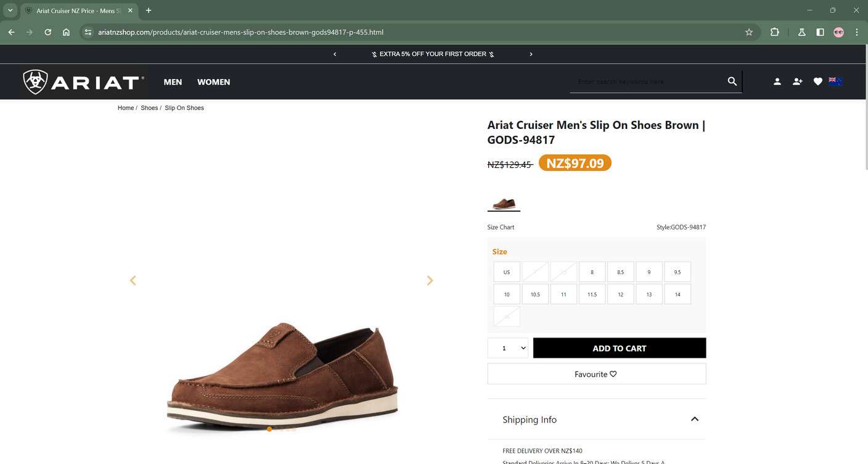Click the New Zealand flag icon
Screen dimensions: 868x464
pos(835,81)
